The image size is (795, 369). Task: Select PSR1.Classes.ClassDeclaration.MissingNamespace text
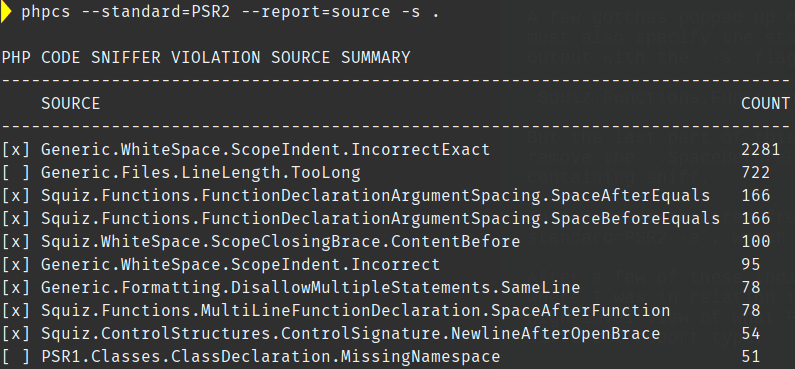point(271,357)
